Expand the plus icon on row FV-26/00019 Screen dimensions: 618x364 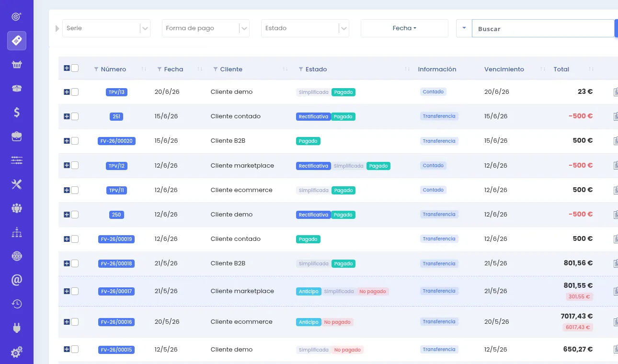[67, 239]
